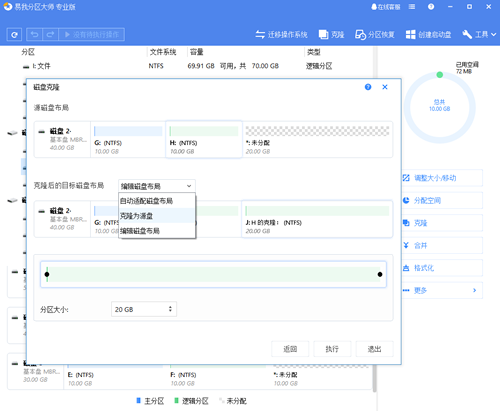Click the disk clone dialog help icon
This screenshot has height=411, width=500.
368,87
